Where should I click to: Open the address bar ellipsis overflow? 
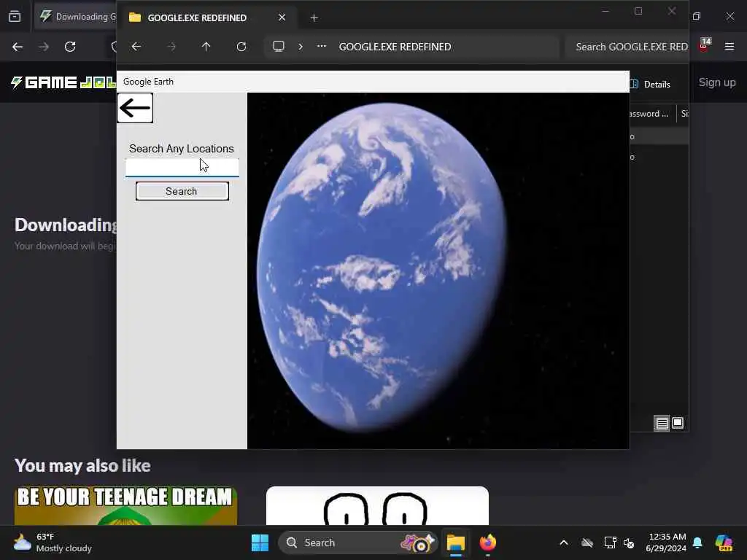pos(322,46)
